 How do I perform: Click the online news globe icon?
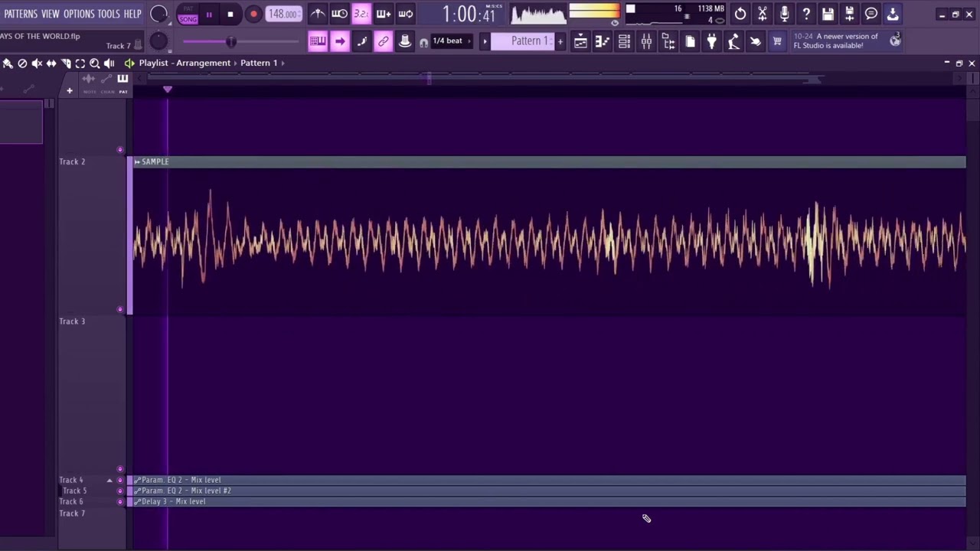pos(895,41)
